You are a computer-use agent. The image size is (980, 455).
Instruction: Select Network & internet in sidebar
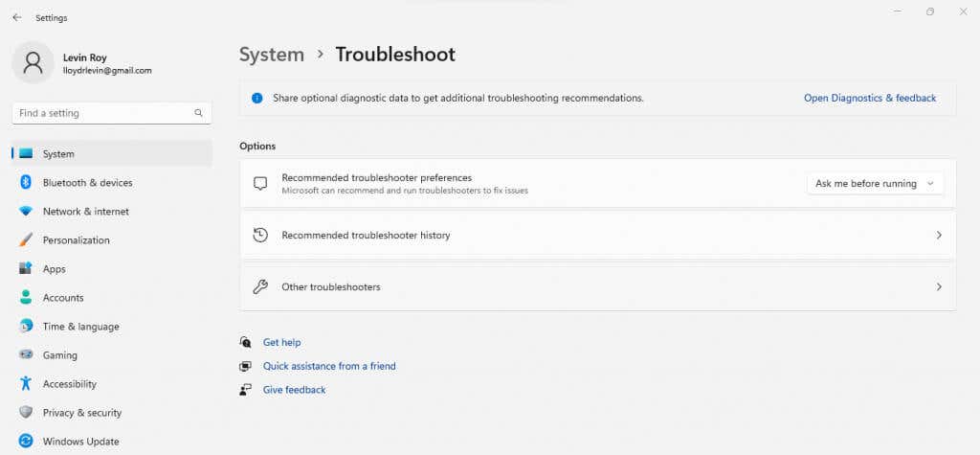[x=112, y=212]
